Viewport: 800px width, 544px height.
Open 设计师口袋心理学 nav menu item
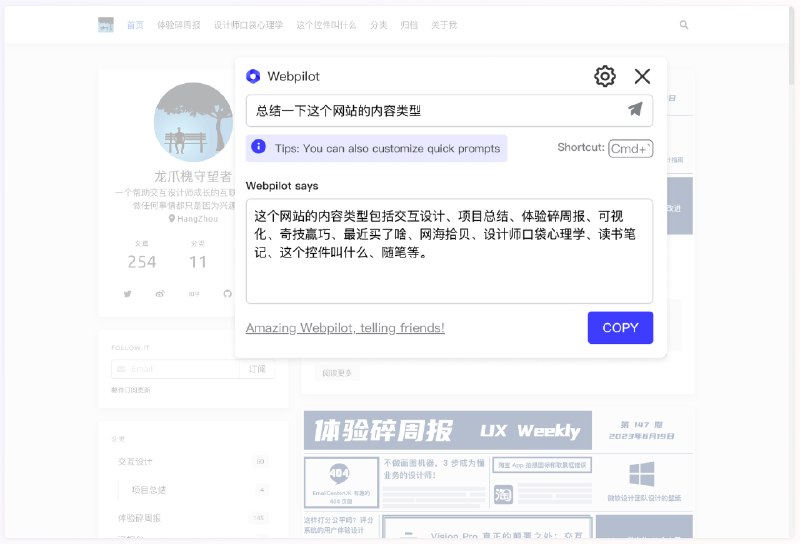(x=248, y=25)
